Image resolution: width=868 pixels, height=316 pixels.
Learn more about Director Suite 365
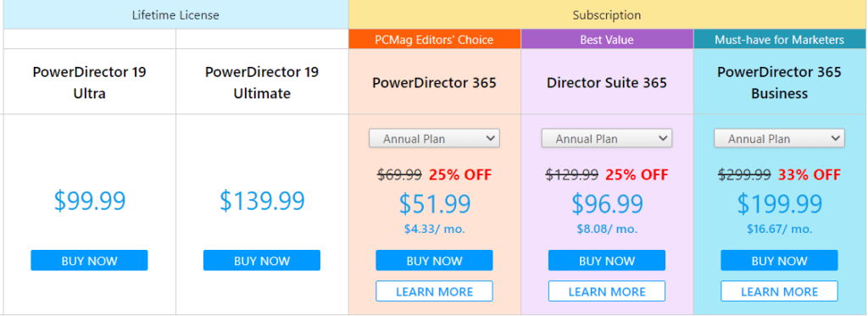click(607, 291)
